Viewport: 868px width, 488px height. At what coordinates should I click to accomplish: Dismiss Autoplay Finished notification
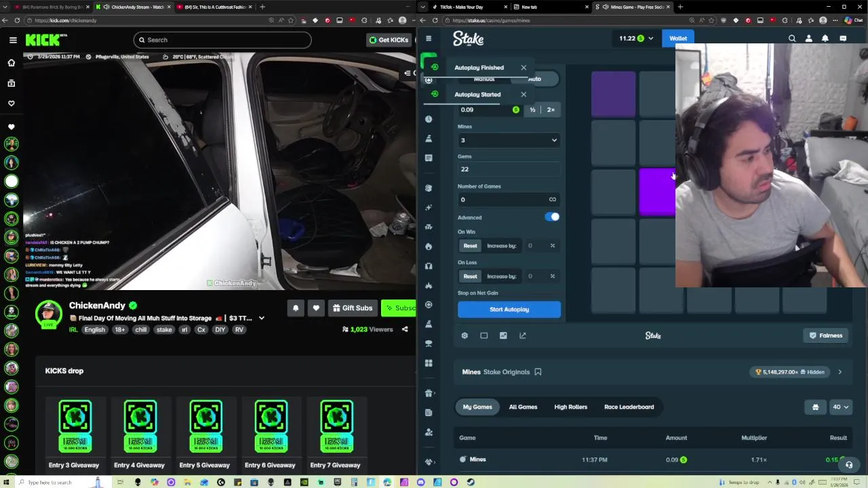pos(524,68)
